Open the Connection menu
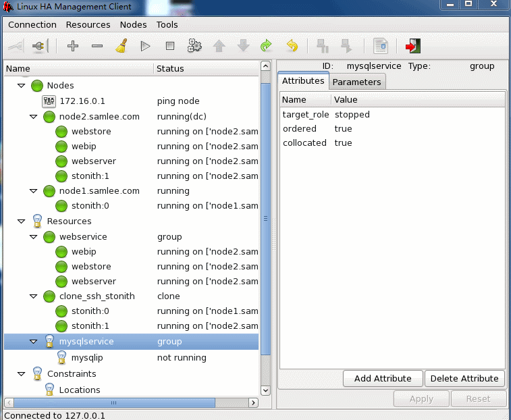Image resolution: width=511 pixels, height=420 pixels. [x=32, y=25]
